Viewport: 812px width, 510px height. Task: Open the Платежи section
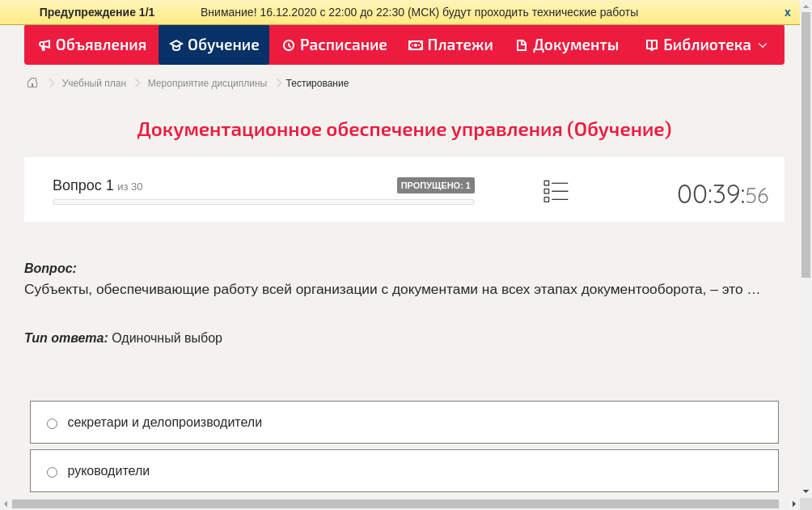(x=450, y=45)
